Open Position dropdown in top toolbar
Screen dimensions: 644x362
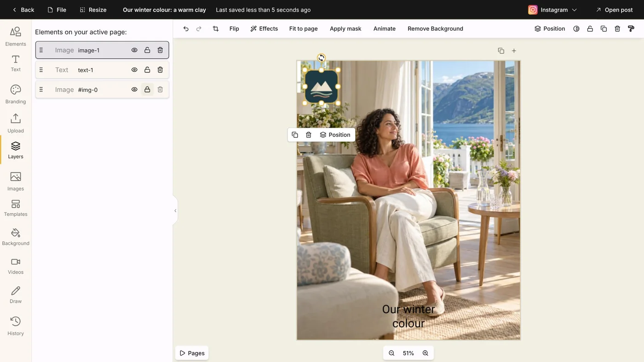click(x=550, y=28)
